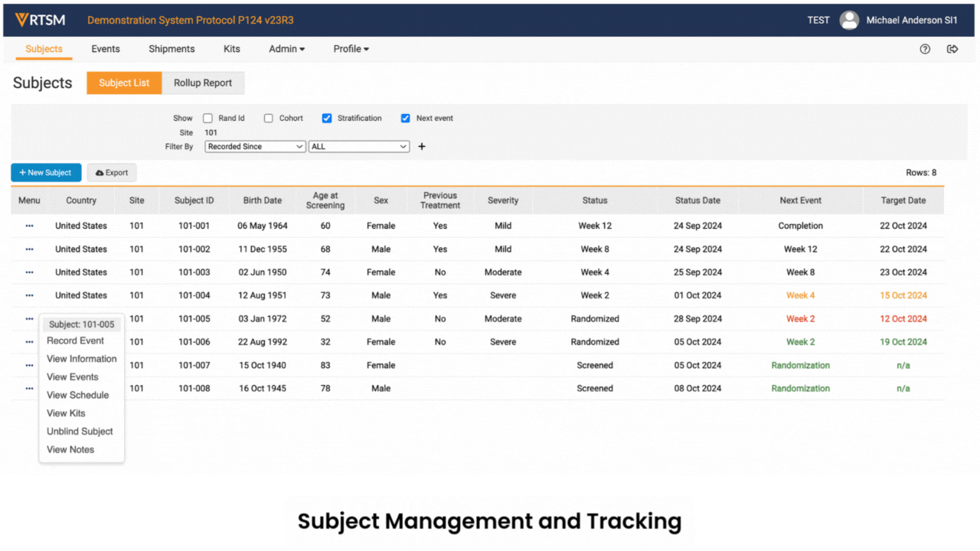Enable the Rand Id checkbox
The width and height of the screenshot is (980, 551).
207,119
